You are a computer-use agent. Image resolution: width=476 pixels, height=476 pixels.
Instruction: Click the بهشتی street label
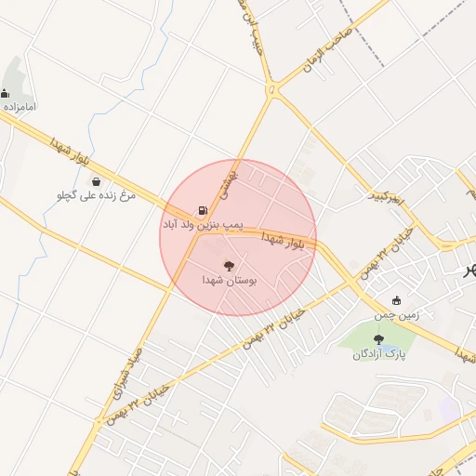tap(229, 186)
